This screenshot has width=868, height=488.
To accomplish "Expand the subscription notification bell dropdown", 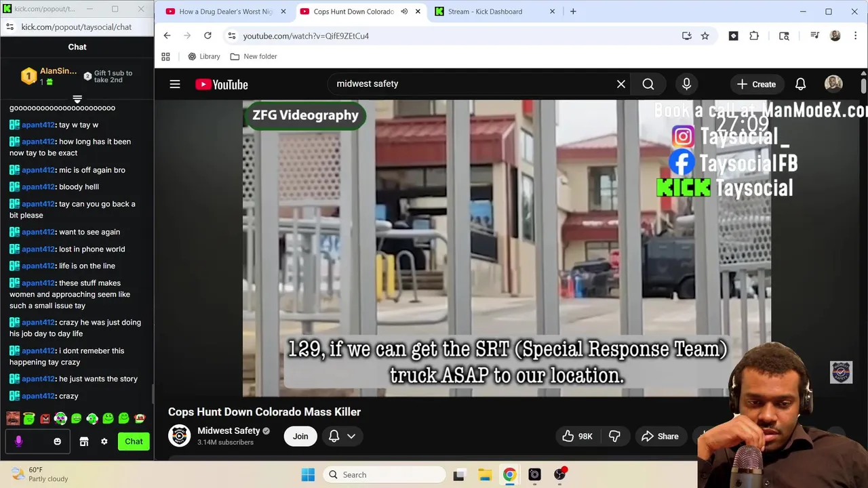I will pyautogui.click(x=342, y=436).
